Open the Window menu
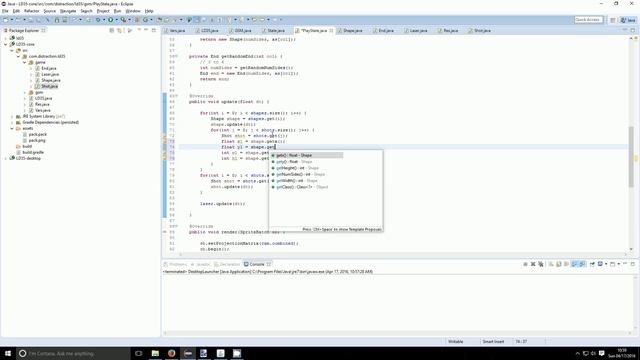This screenshot has width=640, height=360. [x=133, y=11]
